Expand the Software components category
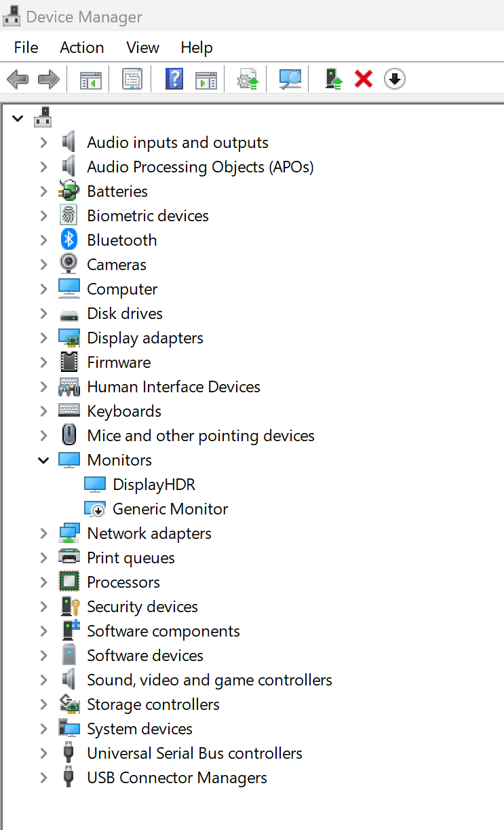This screenshot has height=830, width=504. pyautogui.click(x=43, y=630)
